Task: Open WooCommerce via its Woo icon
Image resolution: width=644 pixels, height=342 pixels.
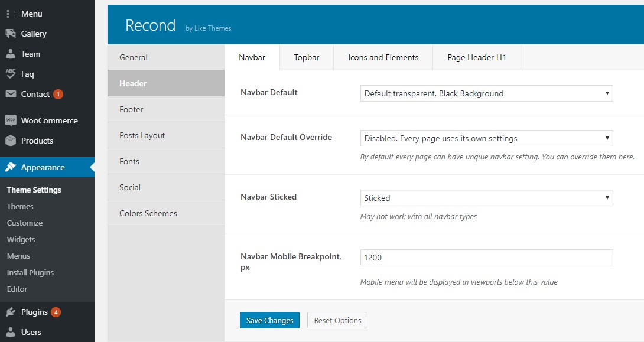Action: coord(11,120)
